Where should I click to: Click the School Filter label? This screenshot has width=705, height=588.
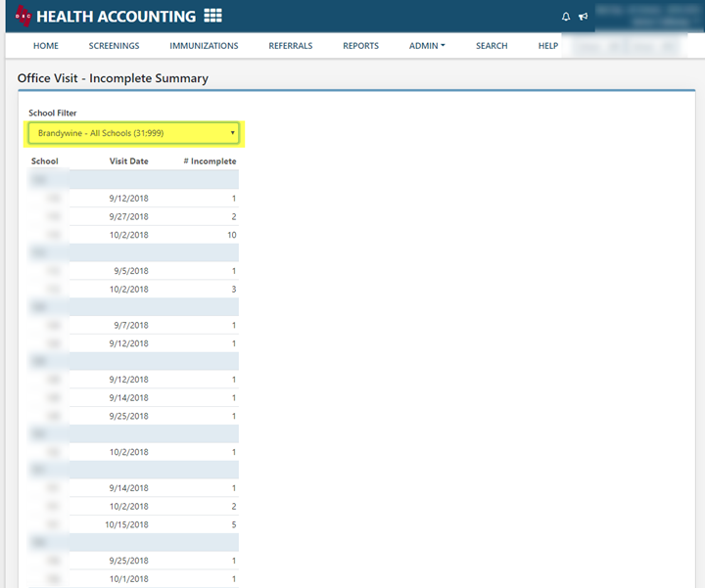[x=53, y=113]
